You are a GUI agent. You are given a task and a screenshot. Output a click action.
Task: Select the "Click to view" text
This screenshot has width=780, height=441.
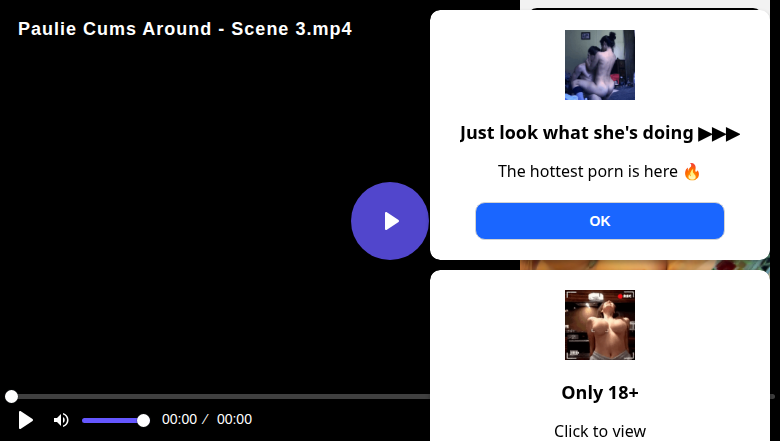click(x=600, y=431)
